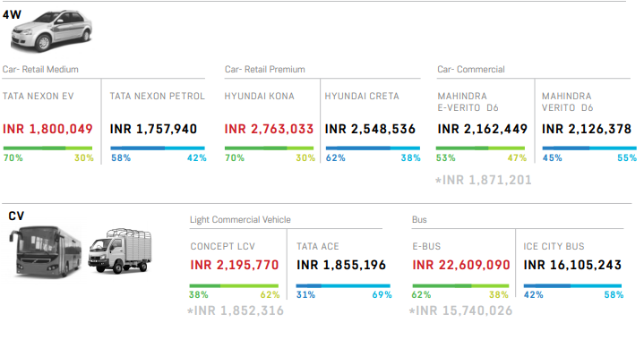The image size is (644, 348).
Task: Click the 58% under ICE City Bus
Action: coord(614,294)
